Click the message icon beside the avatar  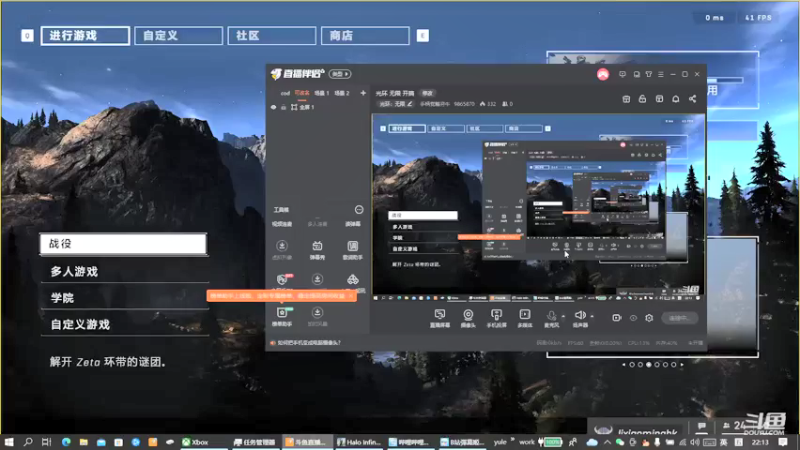(x=622, y=74)
